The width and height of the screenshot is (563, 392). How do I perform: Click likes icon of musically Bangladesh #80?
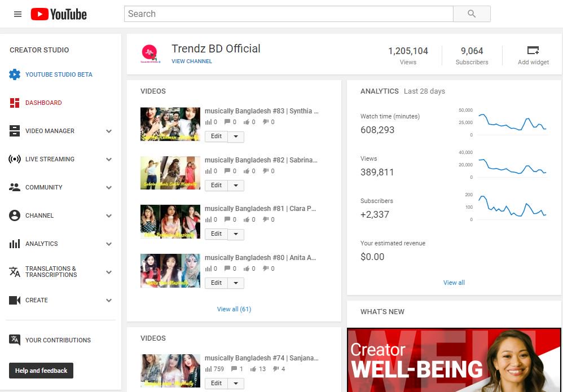(x=247, y=269)
